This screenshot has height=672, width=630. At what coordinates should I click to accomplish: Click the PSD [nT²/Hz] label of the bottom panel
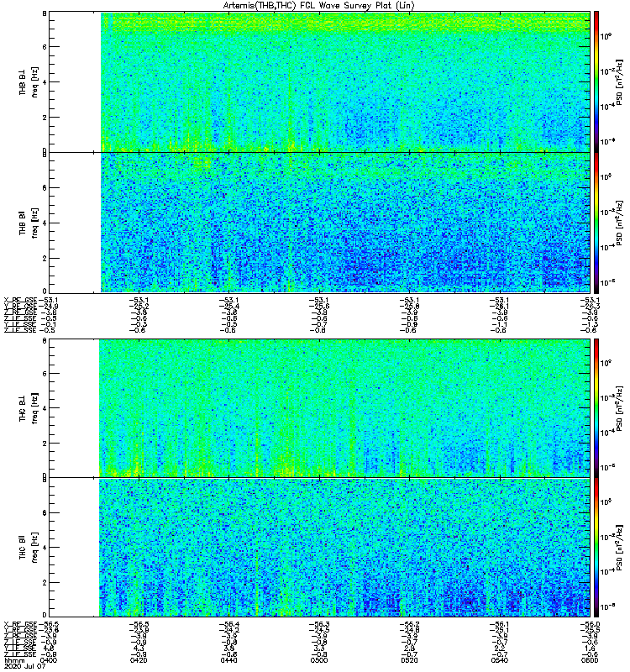[x=619, y=548]
